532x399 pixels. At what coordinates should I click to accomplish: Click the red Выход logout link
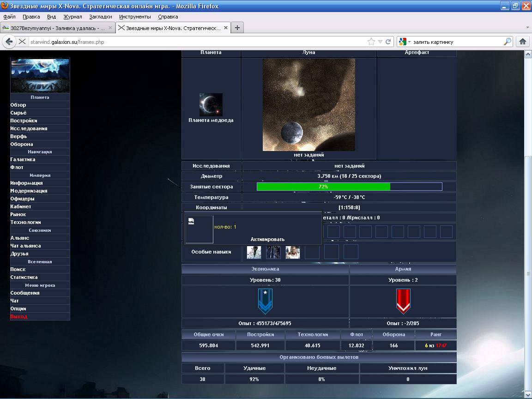pos(19,316)
